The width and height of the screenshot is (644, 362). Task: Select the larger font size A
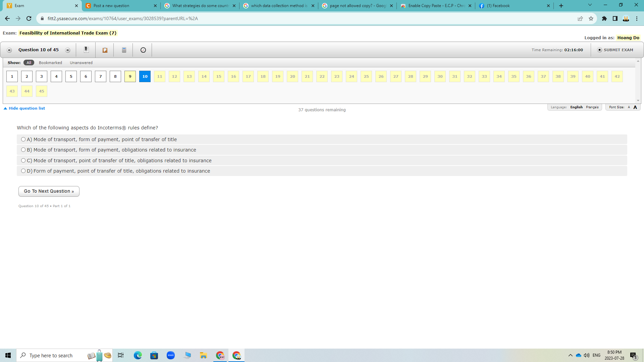click(x=635, y=107)
